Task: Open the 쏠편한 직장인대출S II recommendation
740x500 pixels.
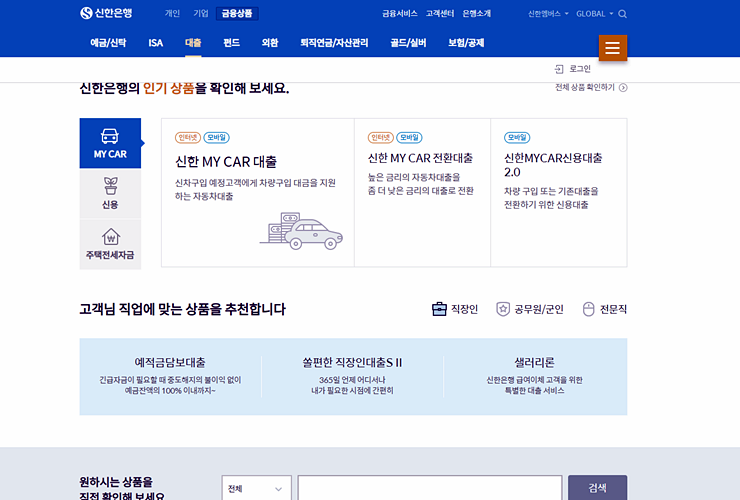Action: pyautogui.click(x=352, y=363)
